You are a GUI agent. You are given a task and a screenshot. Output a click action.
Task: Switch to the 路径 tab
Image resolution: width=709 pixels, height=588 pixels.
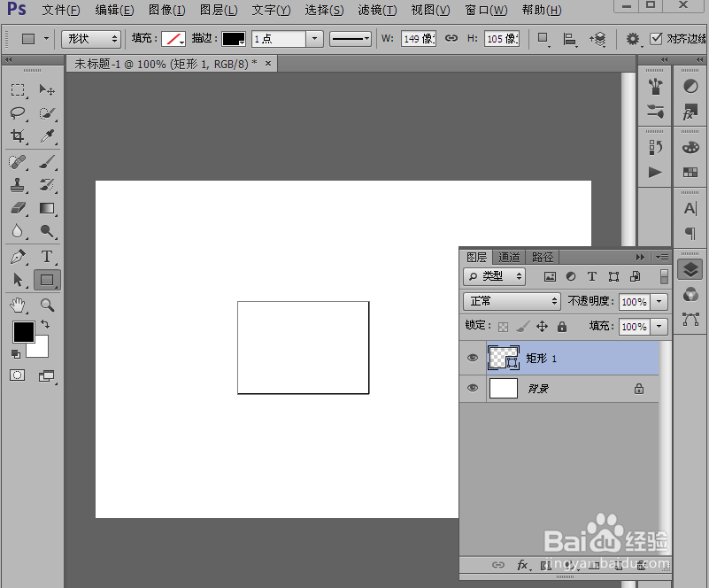point(542,258)
